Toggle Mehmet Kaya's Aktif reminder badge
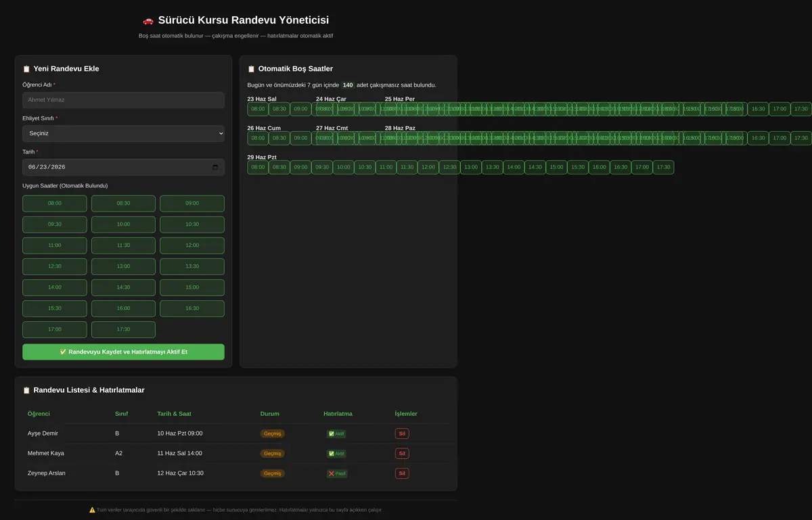 tap(336, 454)
